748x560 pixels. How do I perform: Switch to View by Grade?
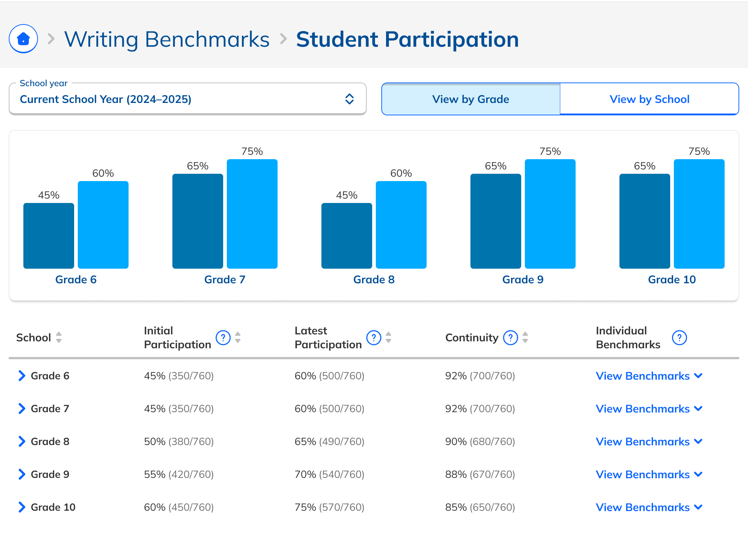(470, 99)
